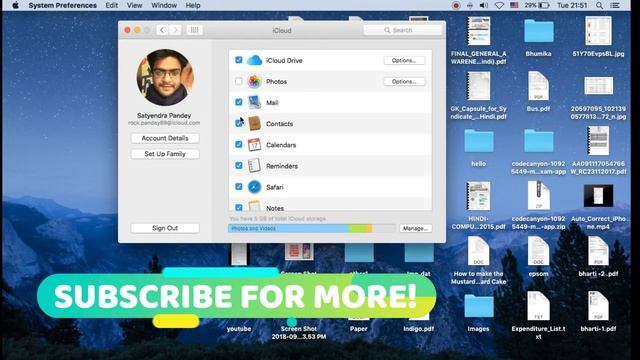Select the codecanyon xam-app folder

538,141
